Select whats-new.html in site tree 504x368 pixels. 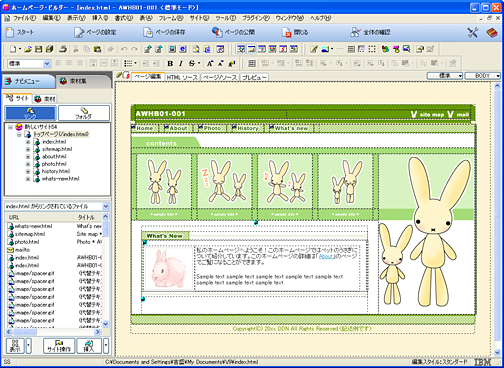click(60, 179)
